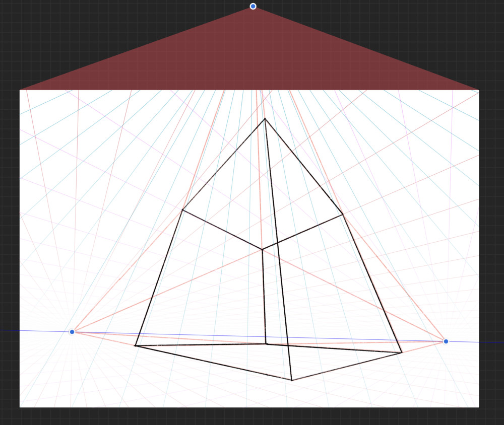Select the right horizon vanishing point handle
504x425 pixels.
(x=446, y=341)
